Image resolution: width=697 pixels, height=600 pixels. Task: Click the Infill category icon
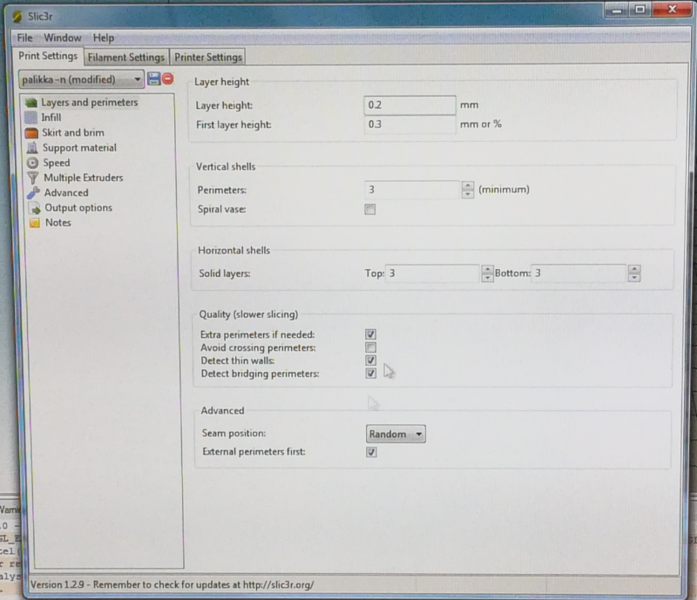31,118
